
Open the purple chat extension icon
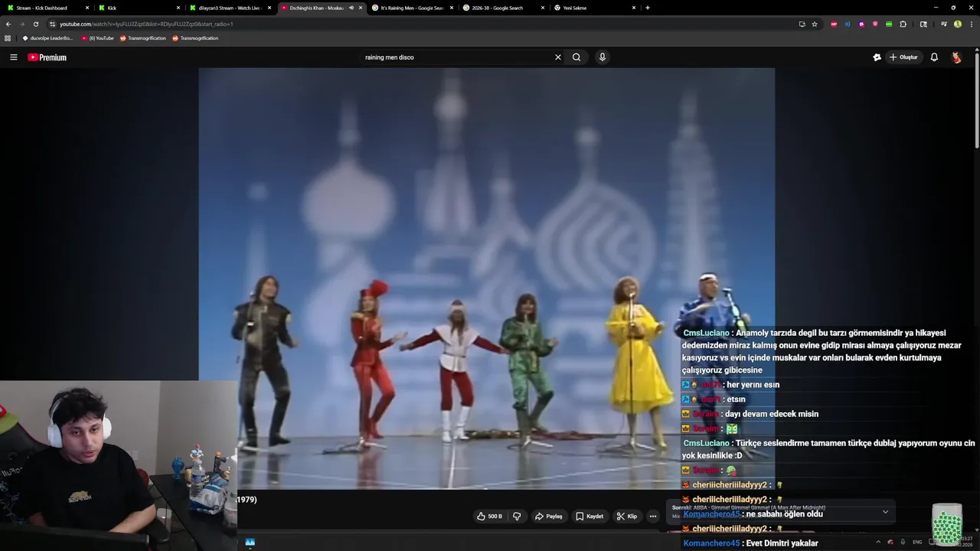coord(861,24)
